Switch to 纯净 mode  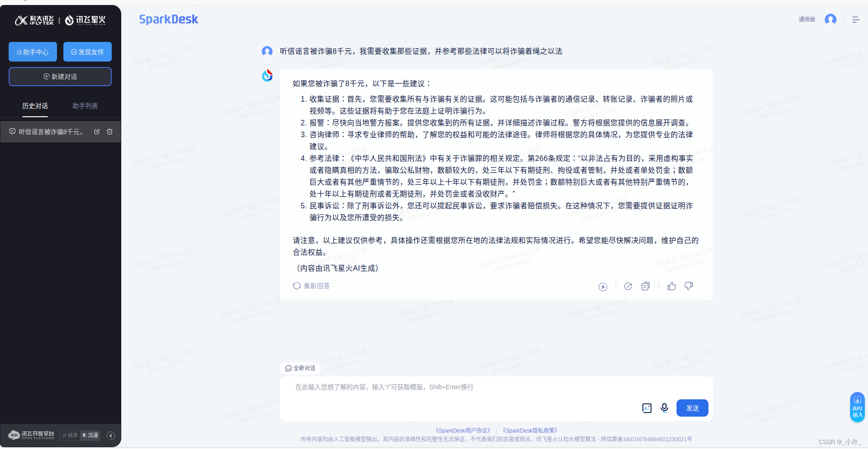tap(70, 435)
